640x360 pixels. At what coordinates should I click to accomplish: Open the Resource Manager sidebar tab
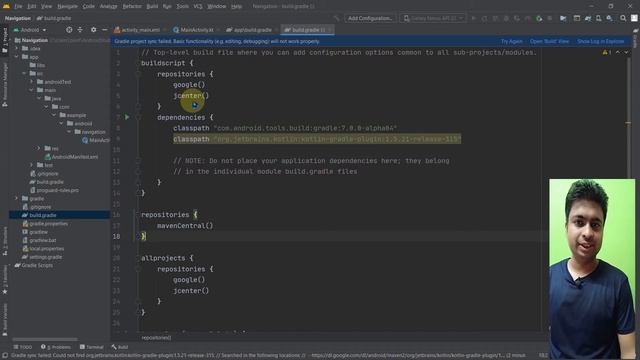click(x=5, y=84)
